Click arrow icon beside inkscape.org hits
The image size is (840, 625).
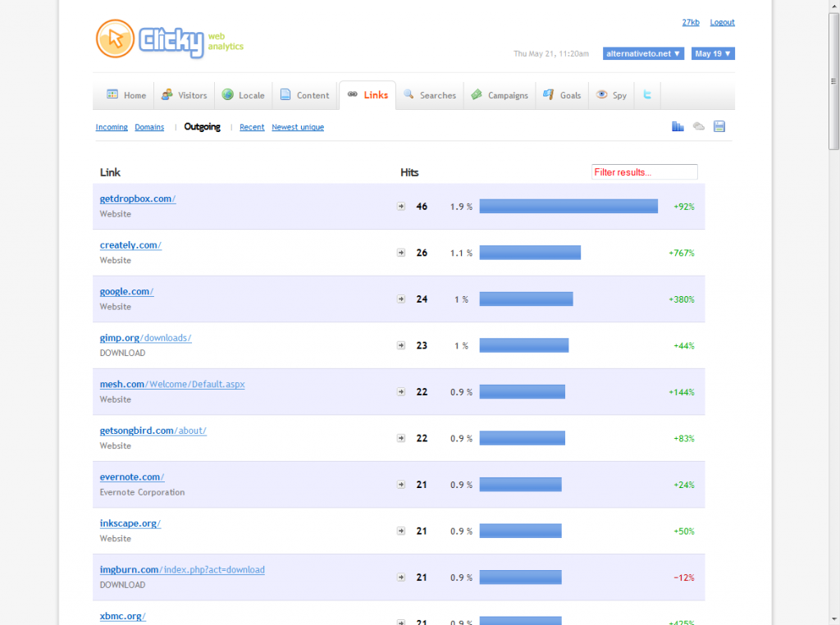(x=400, y=531)
